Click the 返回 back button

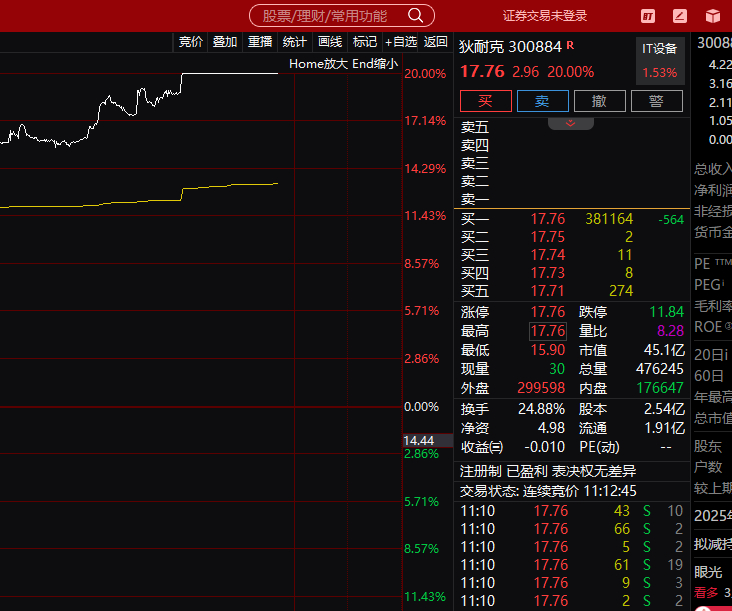(x=436, y=42)
